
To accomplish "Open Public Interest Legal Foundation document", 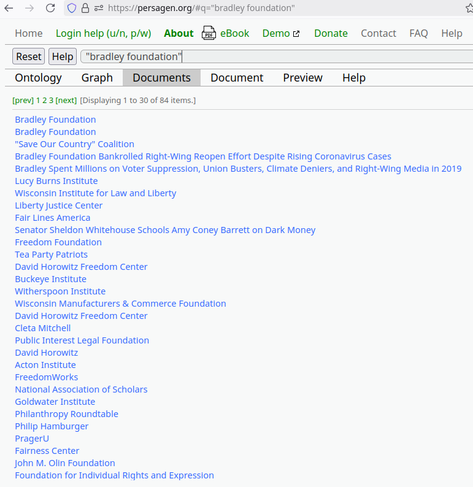I will 82,341.
